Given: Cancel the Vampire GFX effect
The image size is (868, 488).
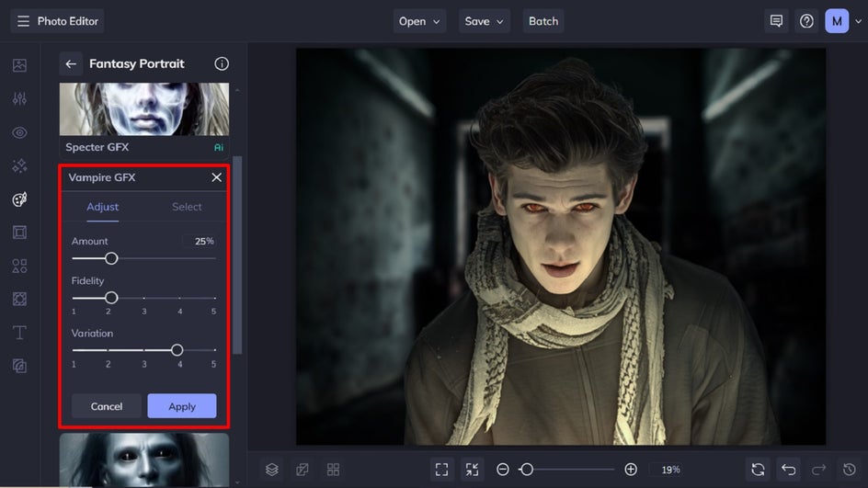Looking at the screenshot, I should (107, 406).
